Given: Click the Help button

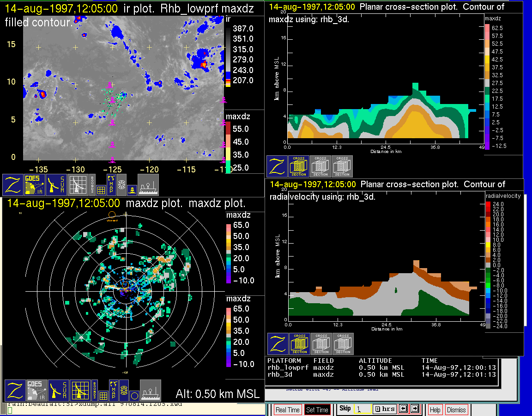Looking at the screenshot, I should [435, 410].
